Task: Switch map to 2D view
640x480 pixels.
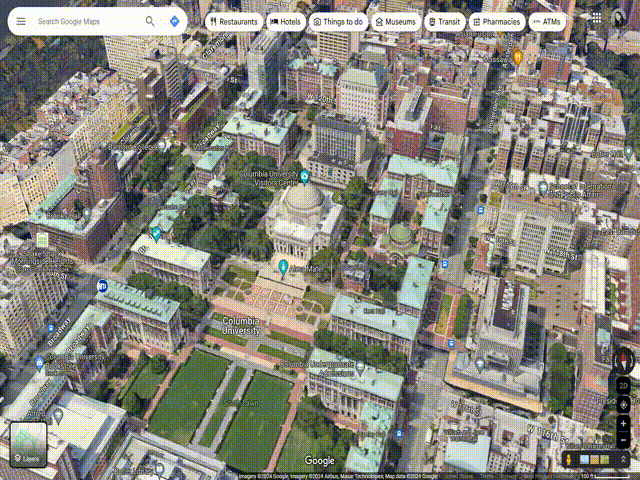Action: [x=623, y=385]
